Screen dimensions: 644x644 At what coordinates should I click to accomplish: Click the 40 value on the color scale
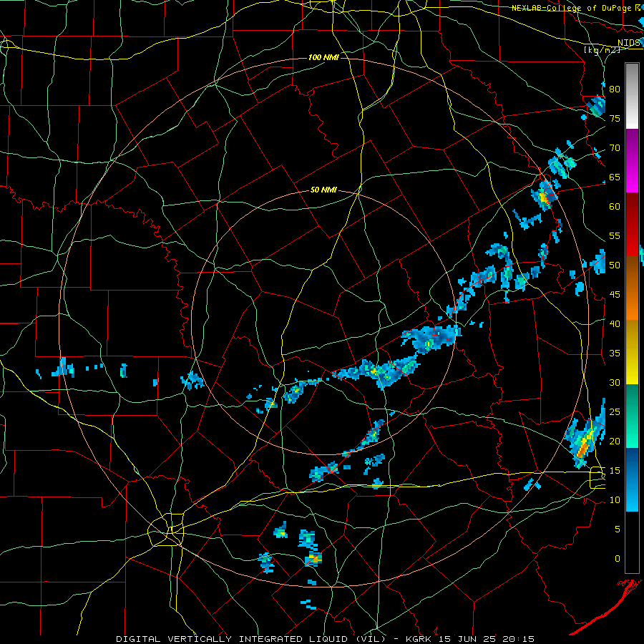pos(615,323)
